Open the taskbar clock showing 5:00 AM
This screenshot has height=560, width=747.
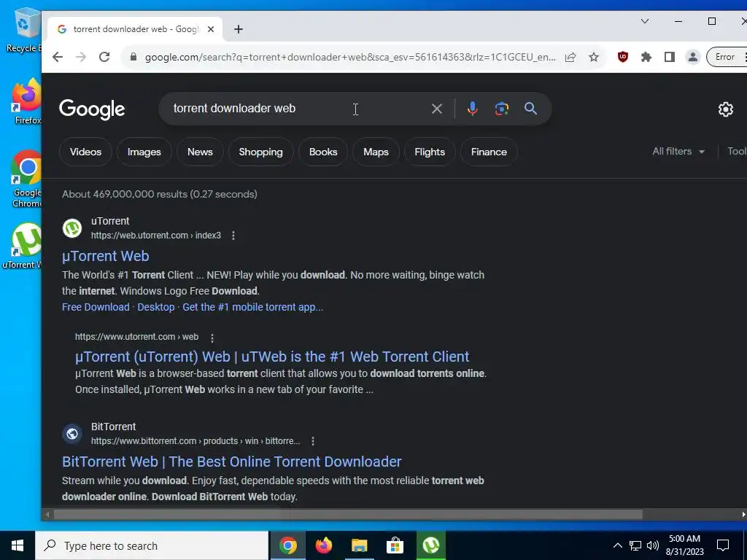pyautogui.click(x=684, y=545)
